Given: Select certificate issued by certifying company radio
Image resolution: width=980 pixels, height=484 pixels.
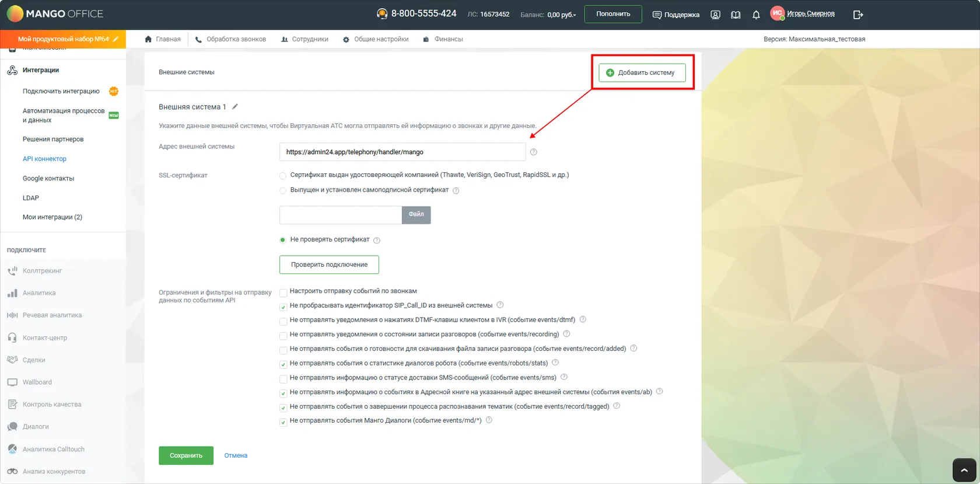Looking at the screenshot, I should pos(283,175).
